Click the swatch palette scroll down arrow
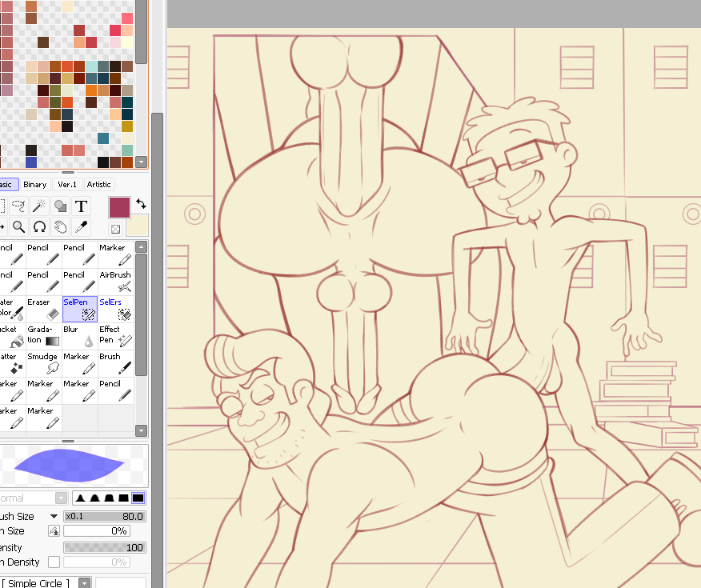 (142, 162)
